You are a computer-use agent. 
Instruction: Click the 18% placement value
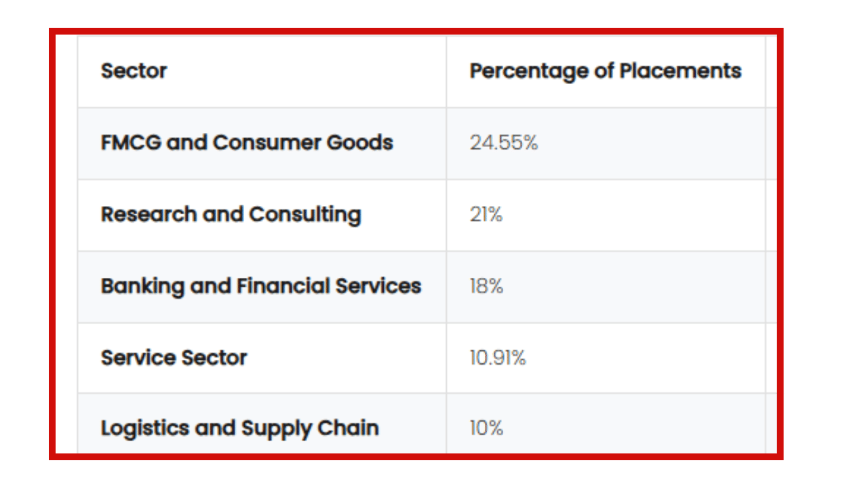pos(486,286)
